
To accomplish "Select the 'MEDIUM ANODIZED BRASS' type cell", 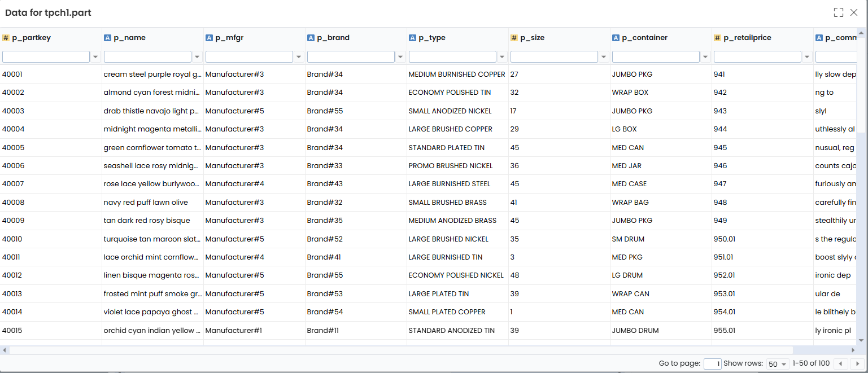I will pos(457,220).
